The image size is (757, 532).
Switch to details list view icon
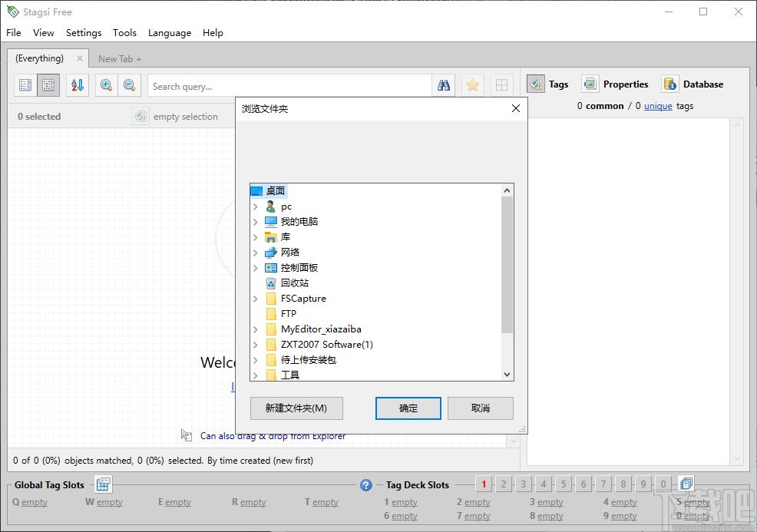click(25, 85)
